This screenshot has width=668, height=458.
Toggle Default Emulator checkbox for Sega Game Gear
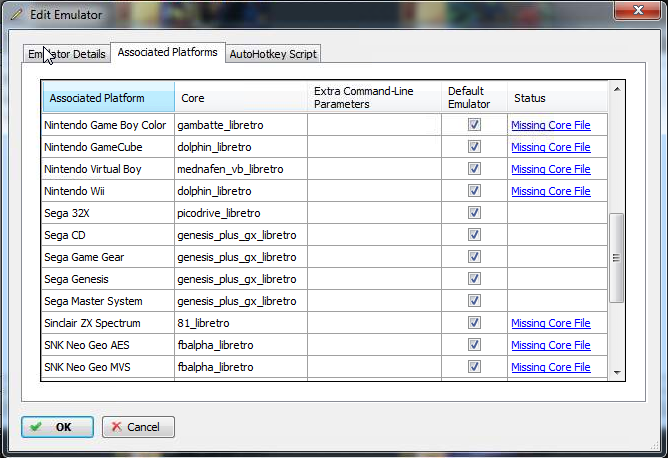coord(474,257)
